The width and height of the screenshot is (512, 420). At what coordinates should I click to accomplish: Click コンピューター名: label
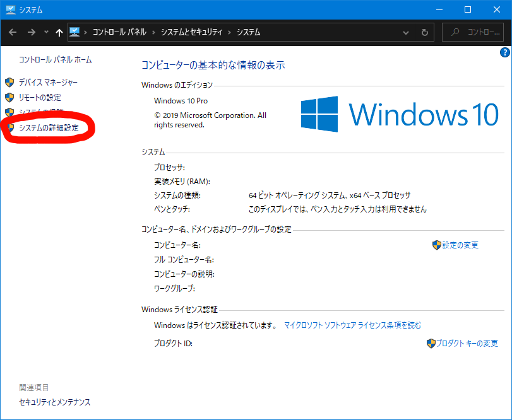(177, 245)
